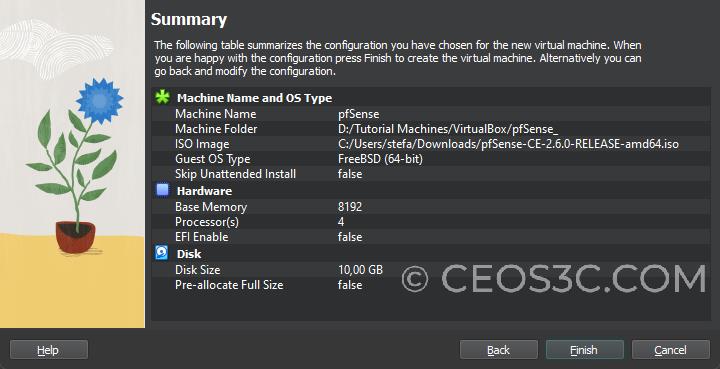
Task: Click the blue Disk section icon
Action: 162,253
